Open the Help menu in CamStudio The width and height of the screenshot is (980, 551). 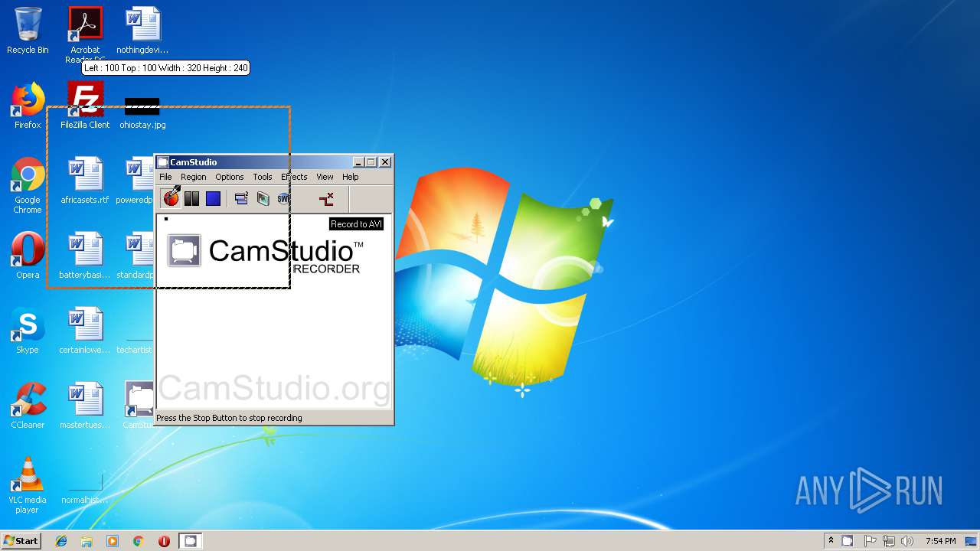pyautogui.click(x=350, y=177)
